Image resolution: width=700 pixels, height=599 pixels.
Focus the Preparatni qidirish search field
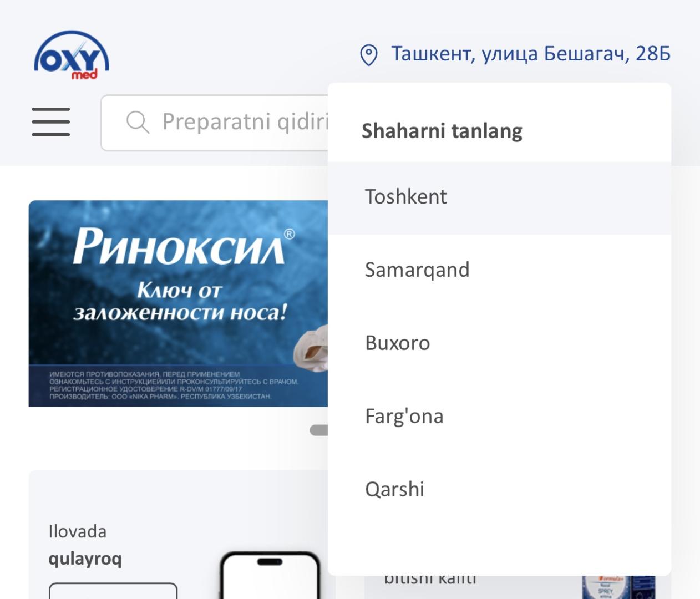click(244, 122)
